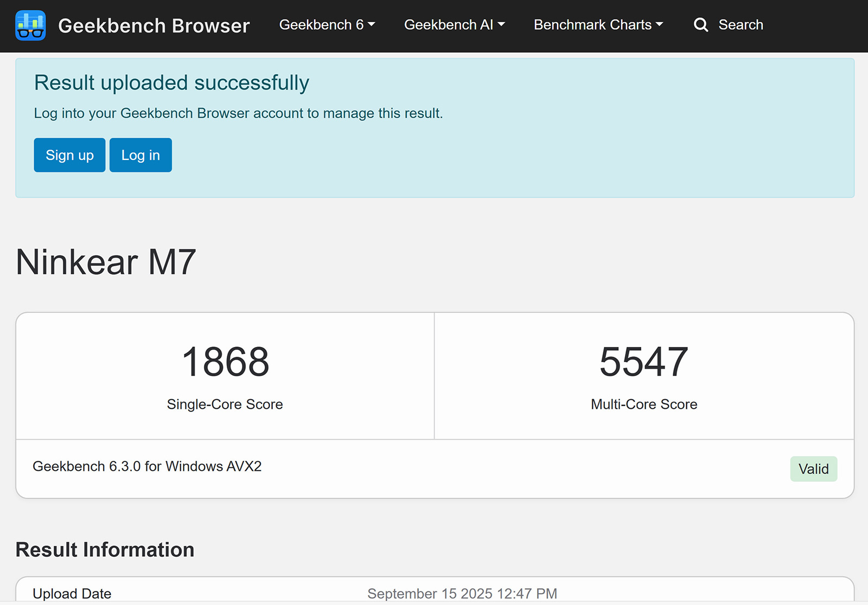868x605 pixels.
Task: Click the single-core score 1868
Action: 225,362
